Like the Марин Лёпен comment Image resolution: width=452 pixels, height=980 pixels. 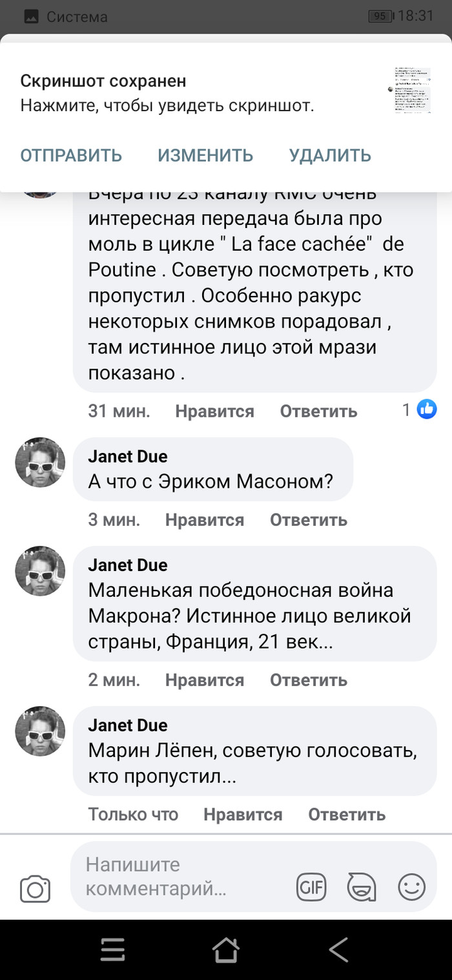pyautogui.click(x=243, y=815)
